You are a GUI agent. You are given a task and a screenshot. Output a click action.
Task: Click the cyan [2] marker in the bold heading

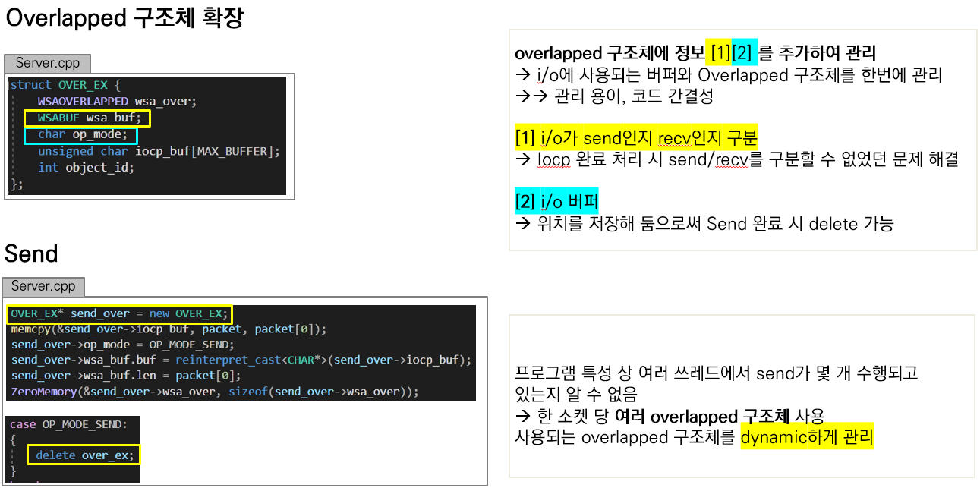[743, 53]
